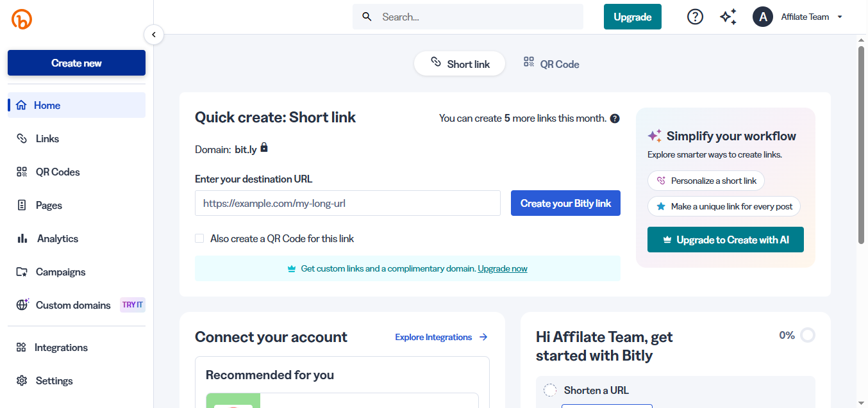Click the 0% progress circle
The width and height of the screenshot is (868, 408).
coord(808,335)
